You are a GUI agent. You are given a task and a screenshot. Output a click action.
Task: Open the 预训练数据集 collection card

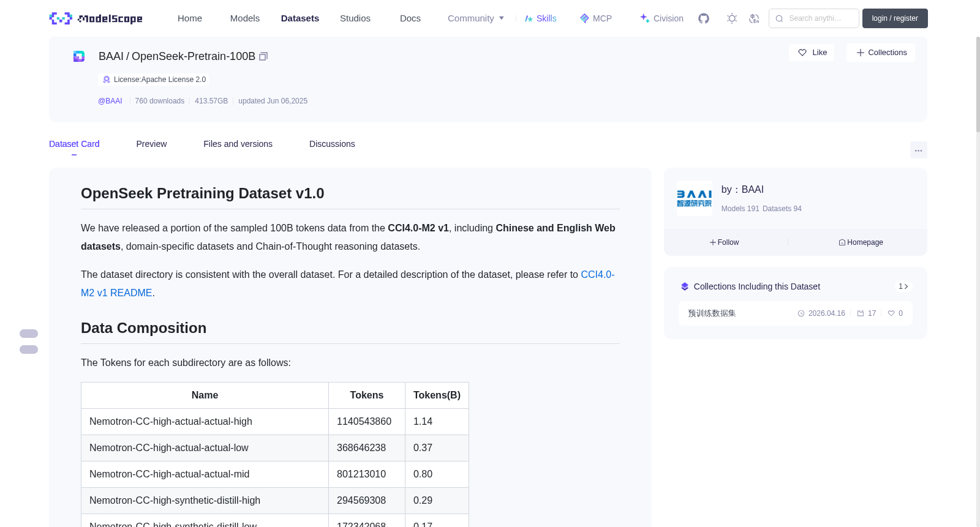(x=795, y=313)
